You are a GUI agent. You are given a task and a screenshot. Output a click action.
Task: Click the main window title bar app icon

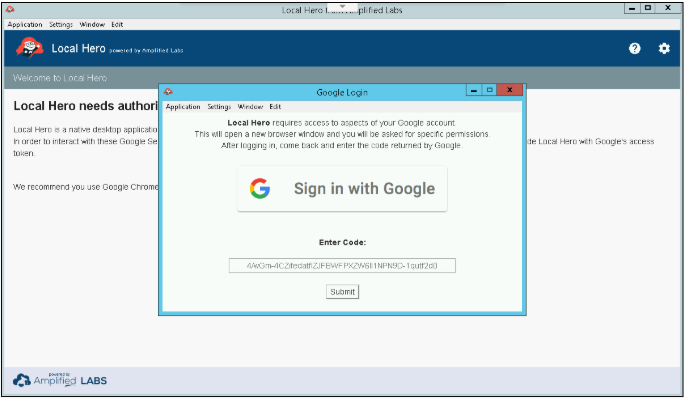click(x=10, y=9)
